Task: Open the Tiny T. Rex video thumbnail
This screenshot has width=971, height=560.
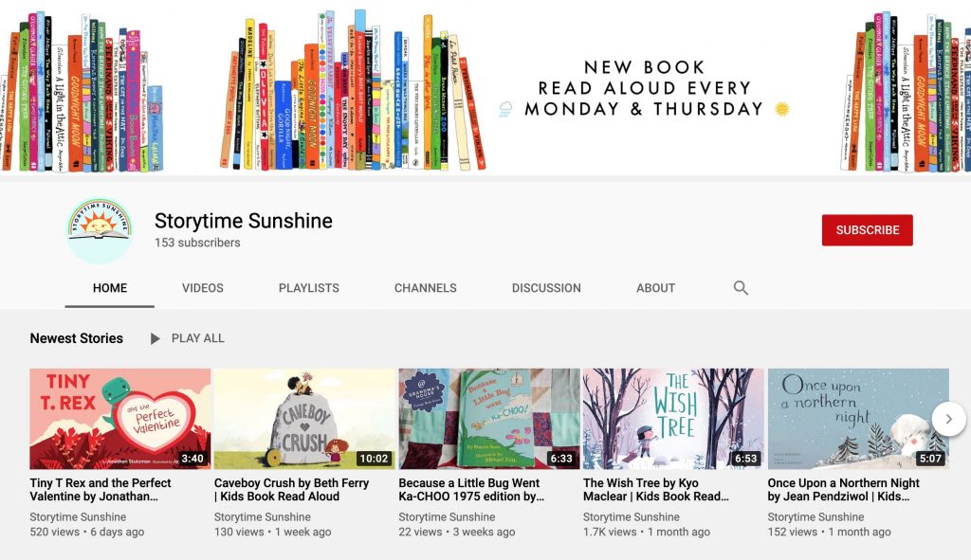Action: (120, 419)
